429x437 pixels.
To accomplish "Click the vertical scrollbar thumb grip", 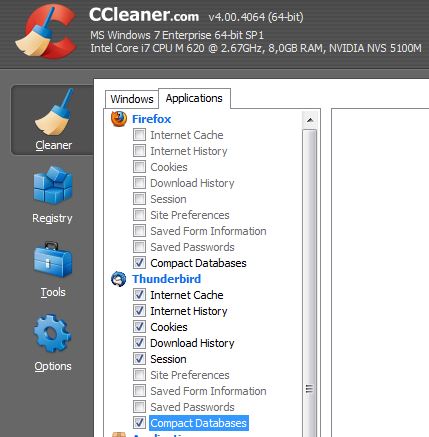I will (x=310, y=389).
